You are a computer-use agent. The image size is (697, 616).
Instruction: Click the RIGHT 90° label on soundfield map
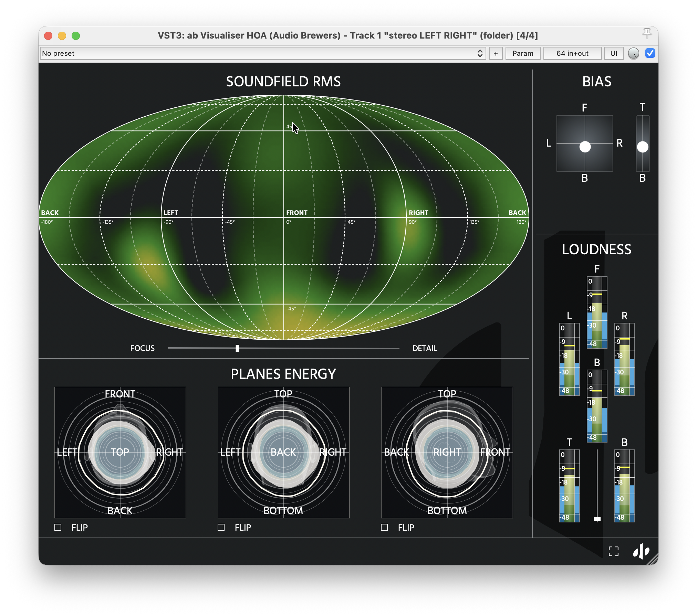pyautogui.click(x=418, y=217)
